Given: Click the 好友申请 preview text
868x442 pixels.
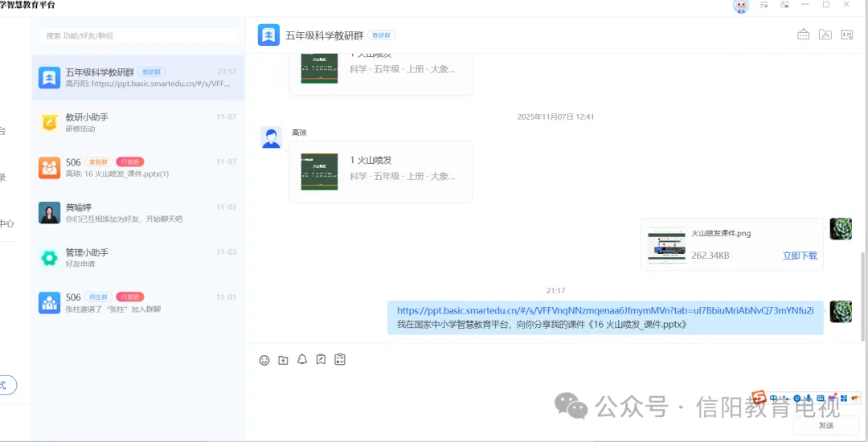Looking at the screenshot, I should coord(80,264).
